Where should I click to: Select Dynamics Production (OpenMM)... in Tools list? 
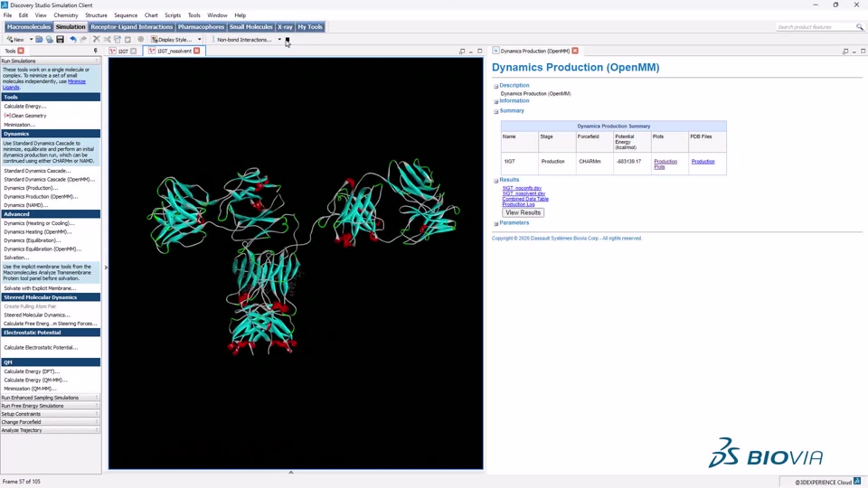[x=41, y=196]
